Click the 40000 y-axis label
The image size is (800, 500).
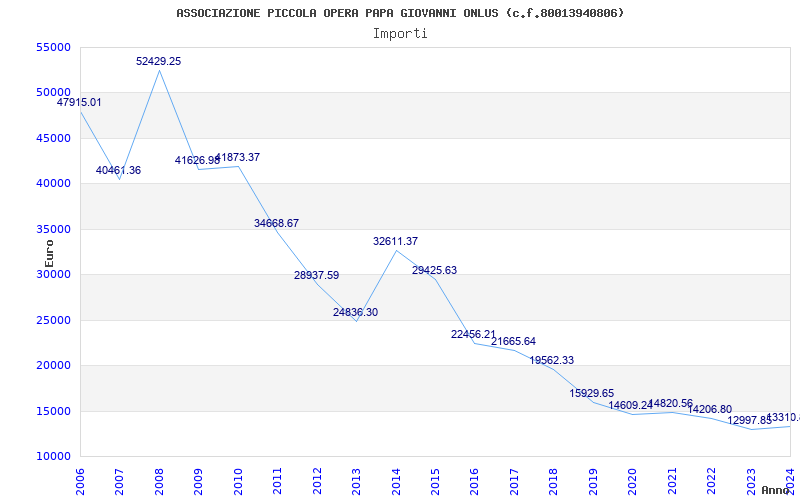tap(54, 184)
